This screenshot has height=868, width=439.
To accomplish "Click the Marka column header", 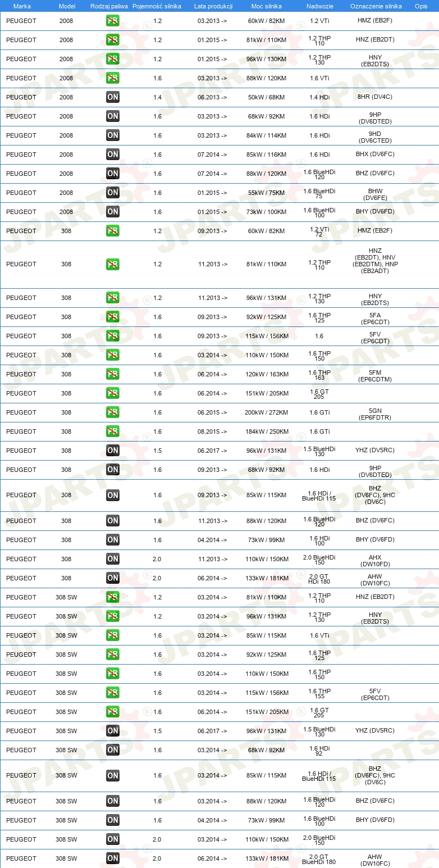I will 22,6.
